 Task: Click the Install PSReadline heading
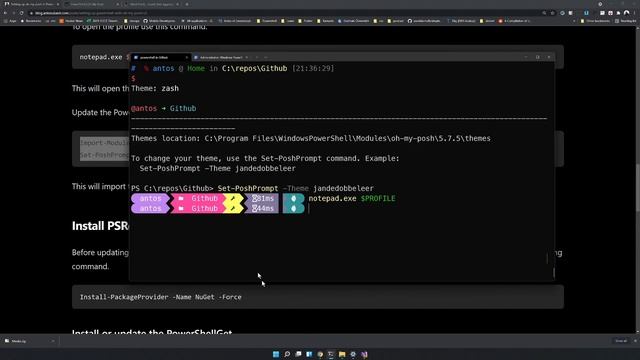100,226
